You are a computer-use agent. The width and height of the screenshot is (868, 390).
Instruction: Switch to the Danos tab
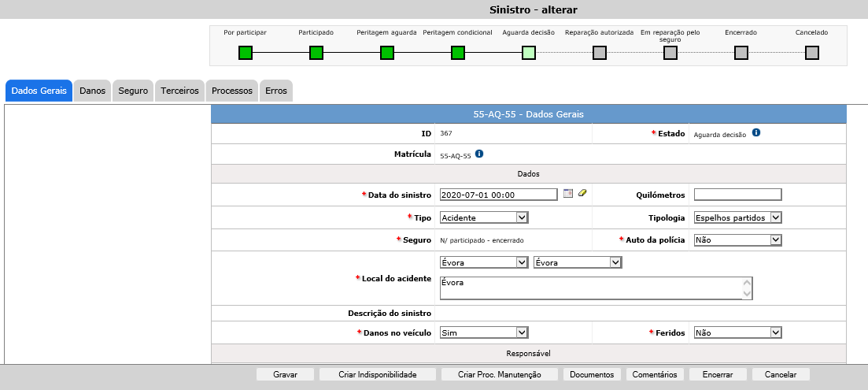(x=92, y=91)
